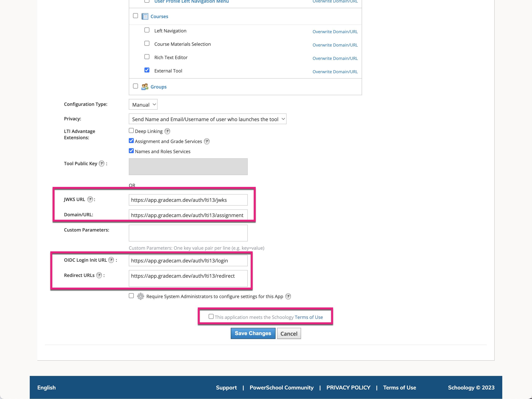532x399 pixels.
Task: Click English language selector in footer
Action: click(46, 388)
